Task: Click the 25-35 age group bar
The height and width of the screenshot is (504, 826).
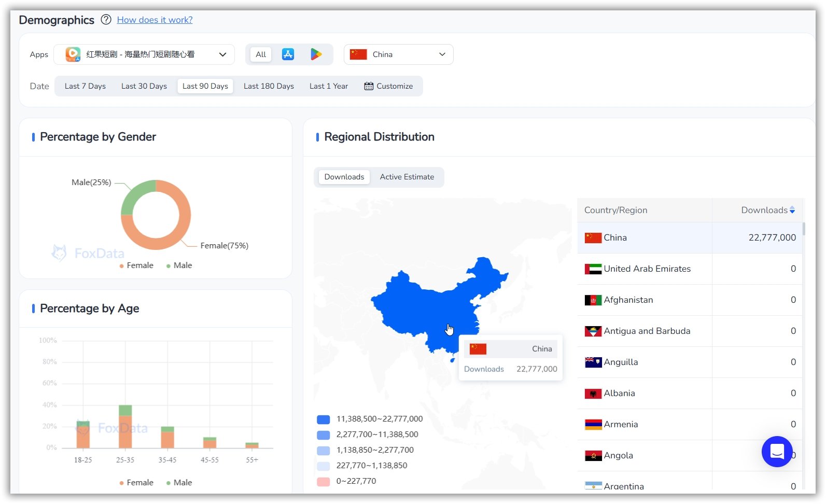Action: coord(125,426)
